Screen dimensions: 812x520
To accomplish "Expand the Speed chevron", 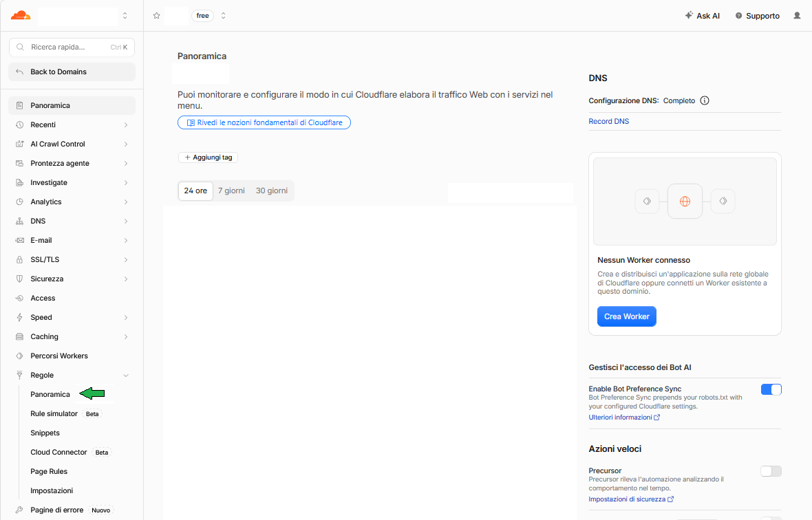I will coord(126,318).
